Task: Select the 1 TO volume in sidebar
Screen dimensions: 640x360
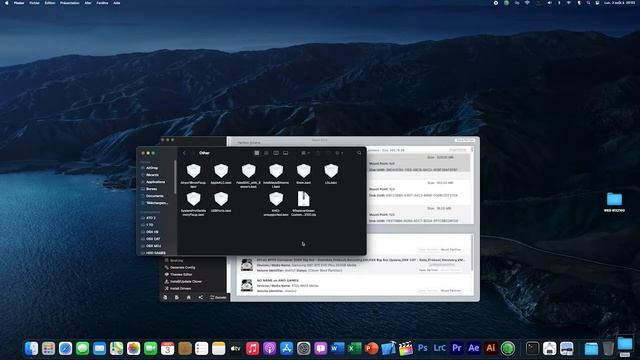Action: [150, 224]
